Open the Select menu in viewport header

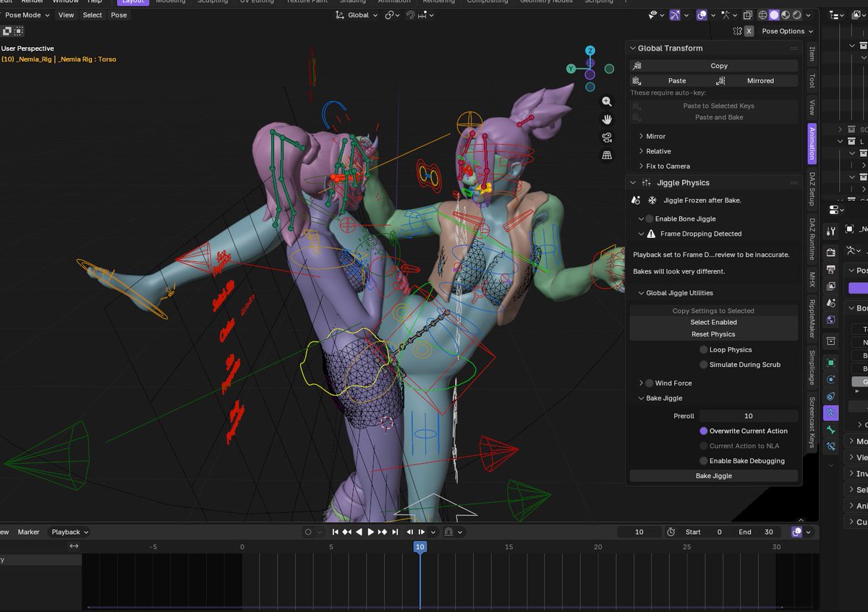pos(92,14)
